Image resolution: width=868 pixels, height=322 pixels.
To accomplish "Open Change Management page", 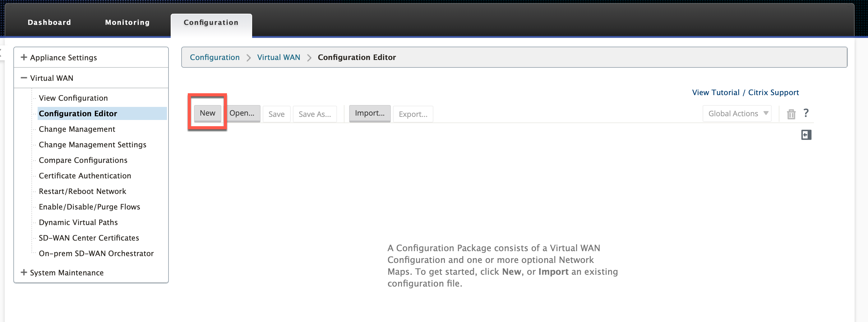I will pyautogui.click(x=77, y=129).
